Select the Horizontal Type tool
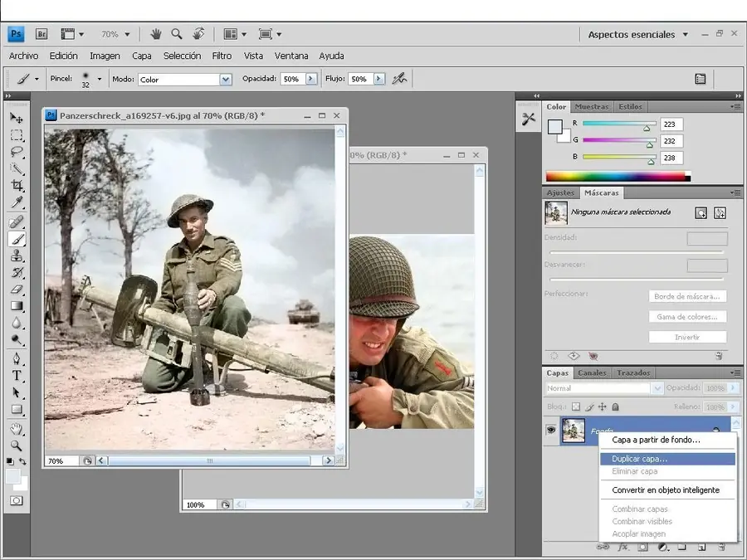747x560 pixels. pyautogui.click(x=17, y=375)
